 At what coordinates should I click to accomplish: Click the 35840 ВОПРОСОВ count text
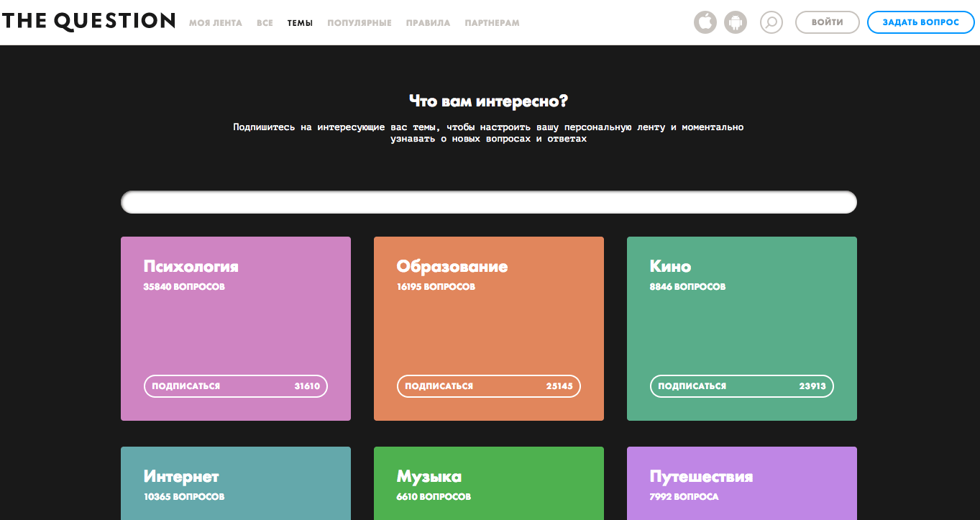coord(184,287)
